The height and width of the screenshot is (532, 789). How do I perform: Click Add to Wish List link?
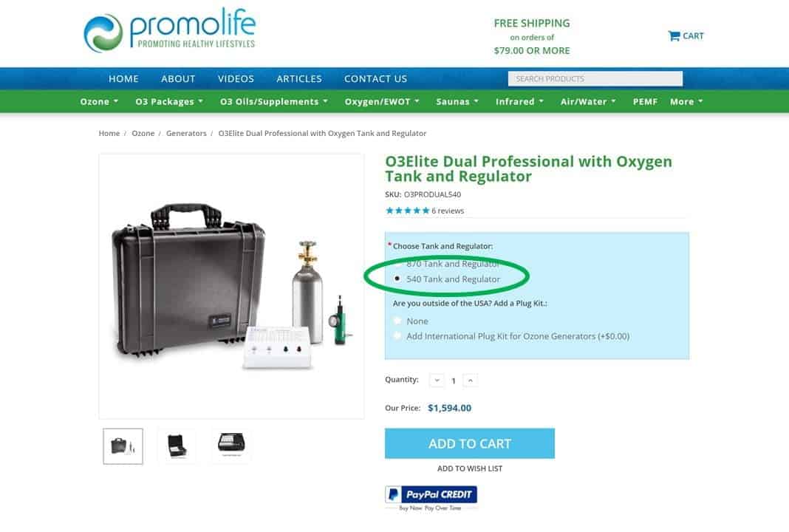coord(469,468)
